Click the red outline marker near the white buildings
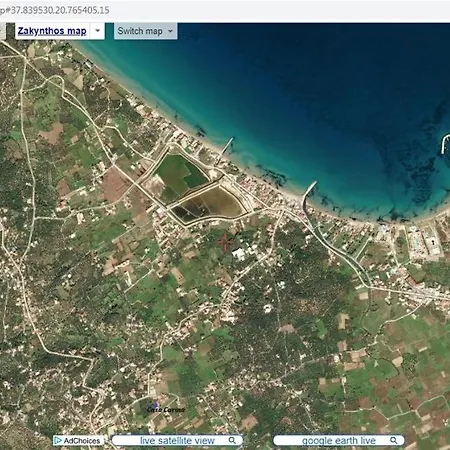The image size is (450, 450). (224, 241)
